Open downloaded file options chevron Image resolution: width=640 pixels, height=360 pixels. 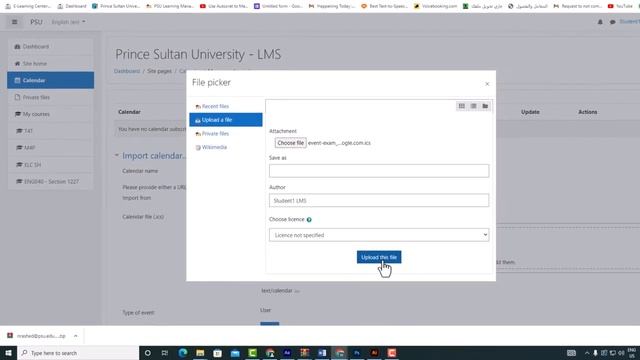click(x=76, y=336)
